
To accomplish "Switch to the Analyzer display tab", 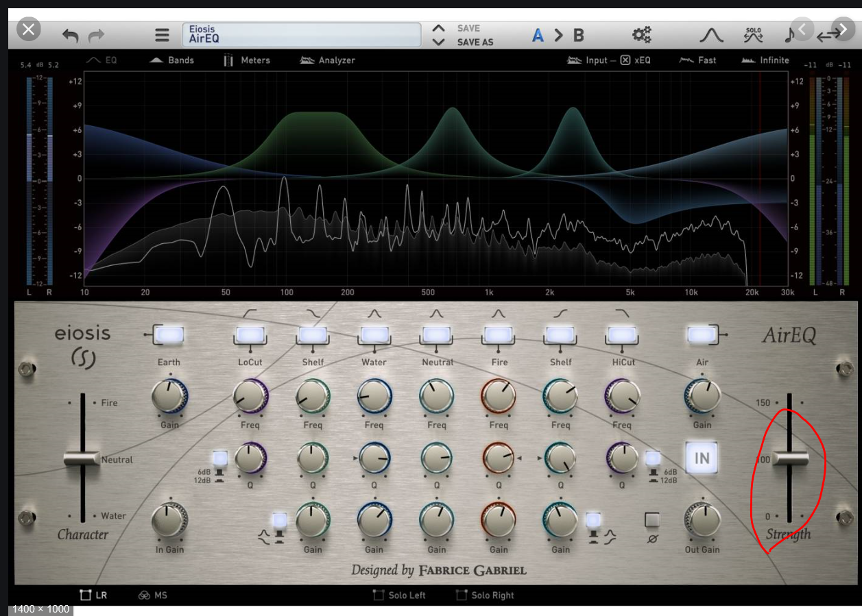I will 328,60.
